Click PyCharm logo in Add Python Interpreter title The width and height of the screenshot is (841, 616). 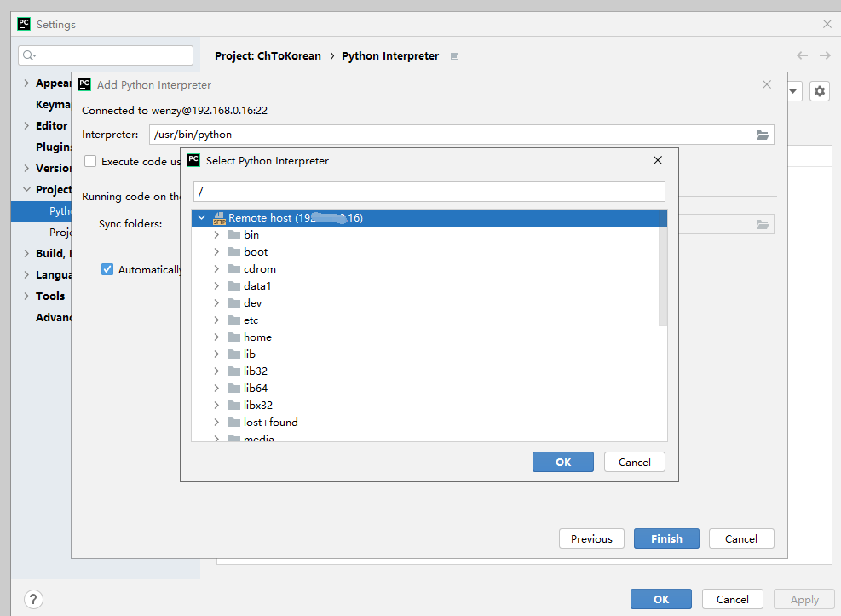pos(84,84)
